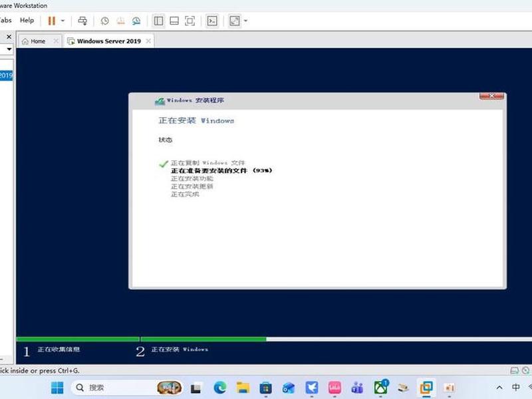
Task: Toggle the Chinese input method indicator
Action: tap(516, 388)
